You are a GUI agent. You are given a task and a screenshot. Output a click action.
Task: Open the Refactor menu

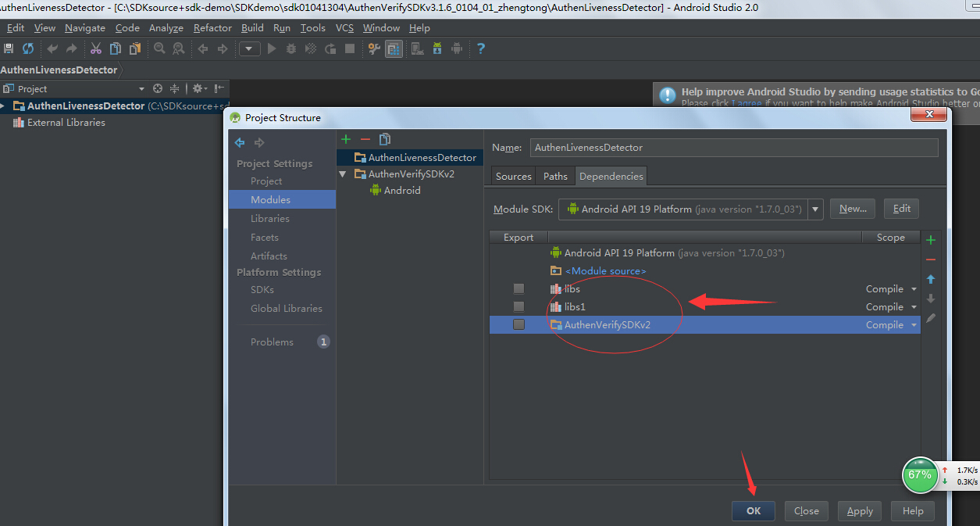212,27
